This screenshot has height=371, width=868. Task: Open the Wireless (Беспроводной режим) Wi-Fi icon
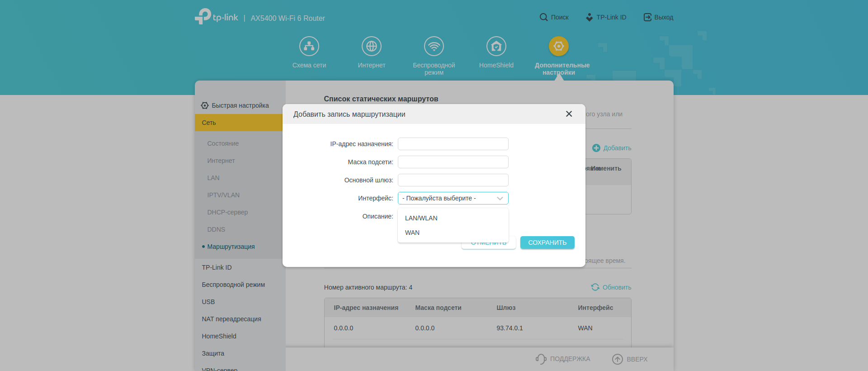click(434, 46)
